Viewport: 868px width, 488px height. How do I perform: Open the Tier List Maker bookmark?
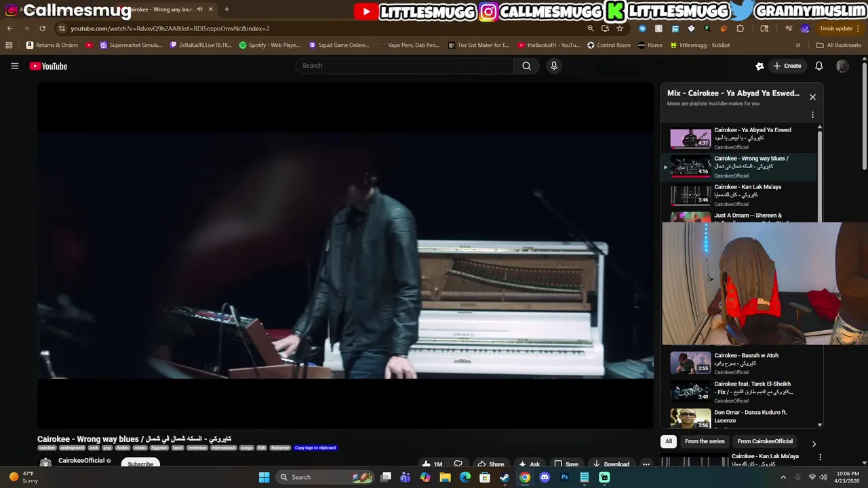click(x=479, y=45)
